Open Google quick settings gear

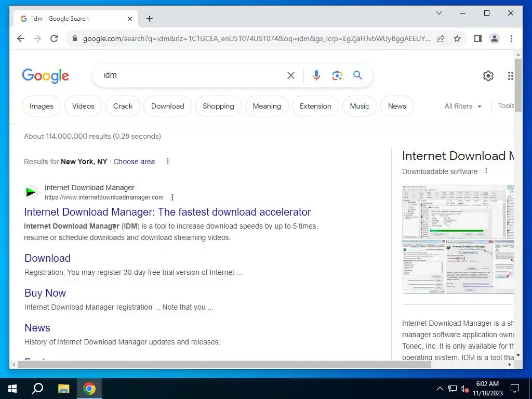point(488,76)
